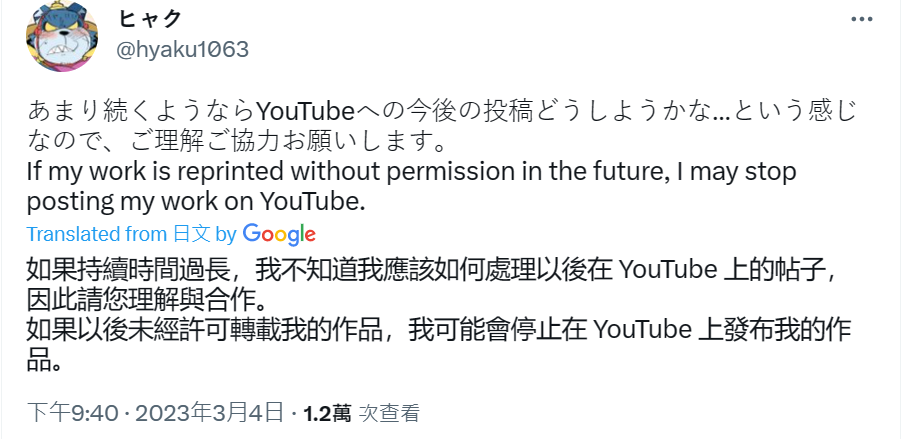Click the 日文 source language label
This screenshot has width=901, height=439.
point(190,234)
